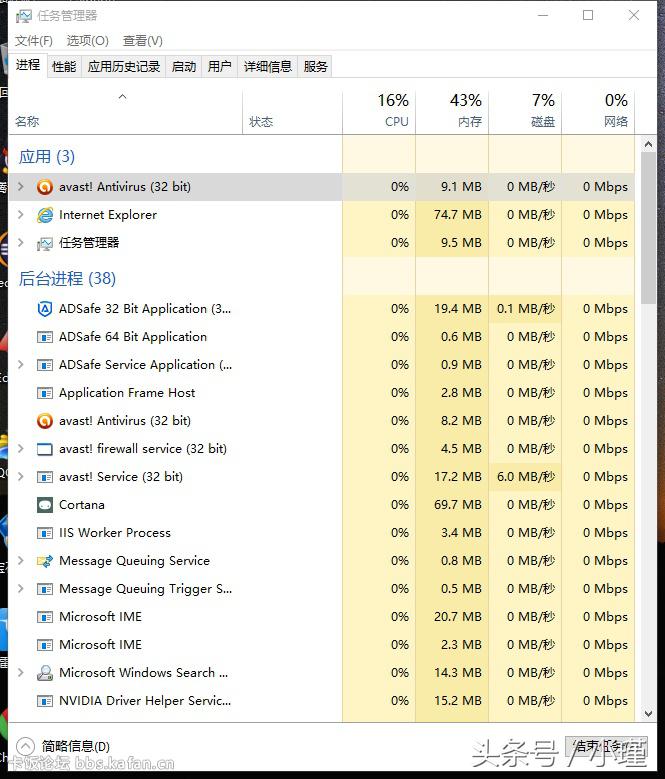The height and width of the screenshot is (779, 665).
Task: Click the 应用 (3) group heading
Action: pos(47,156)
